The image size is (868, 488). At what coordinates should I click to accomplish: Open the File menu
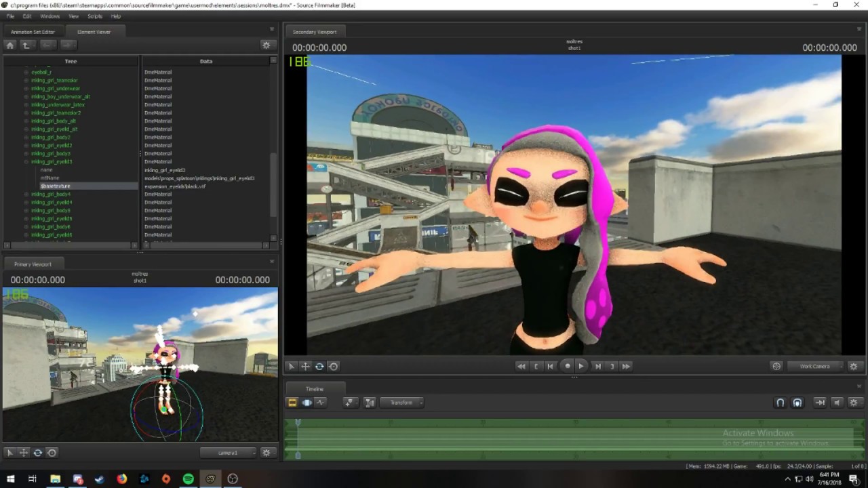coord(10,16)
